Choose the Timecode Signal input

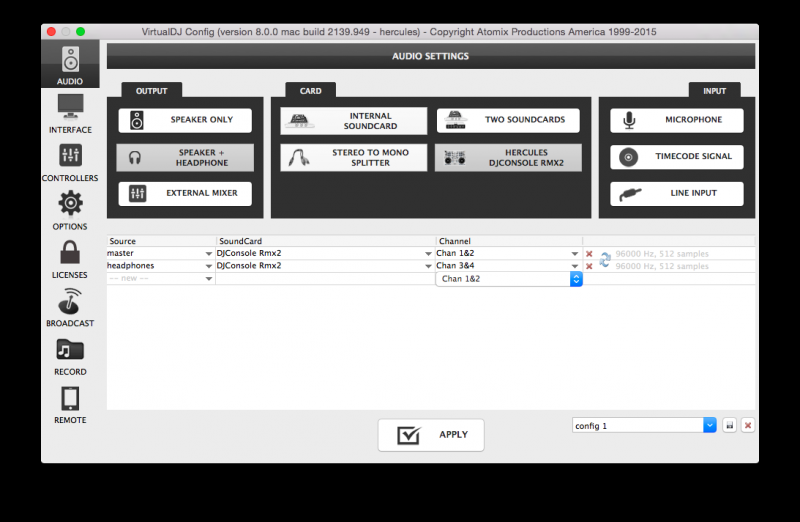pyautogui.click(x=677, y=157)
